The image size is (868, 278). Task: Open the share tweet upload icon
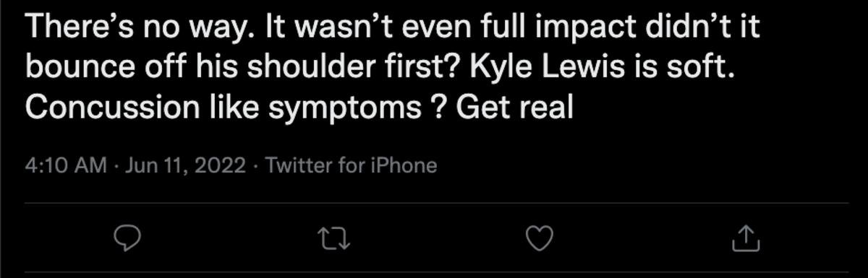(745, 238)
